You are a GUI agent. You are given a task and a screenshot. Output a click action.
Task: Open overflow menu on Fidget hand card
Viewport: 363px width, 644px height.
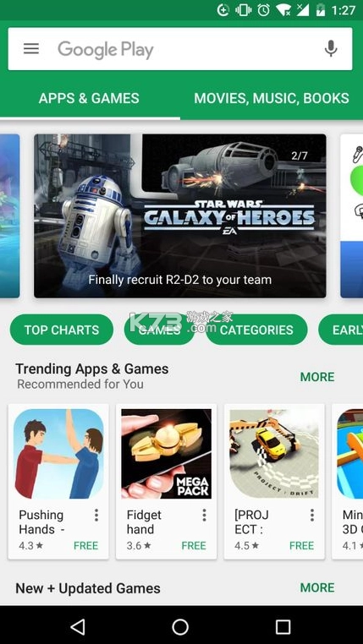[204, 515]
